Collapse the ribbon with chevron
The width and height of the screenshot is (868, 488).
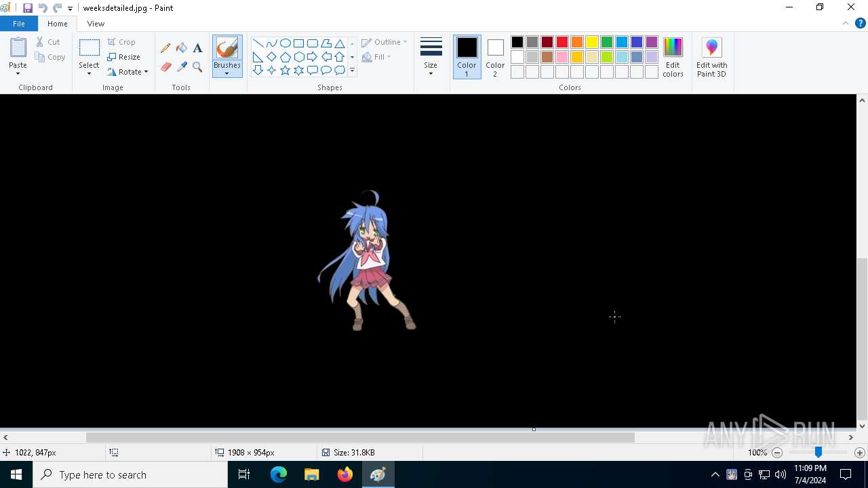(x=846, y=23)
